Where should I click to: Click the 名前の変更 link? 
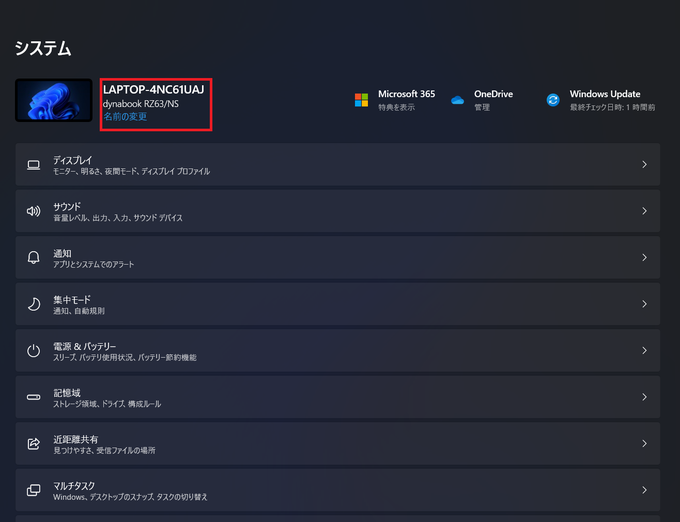125,117
